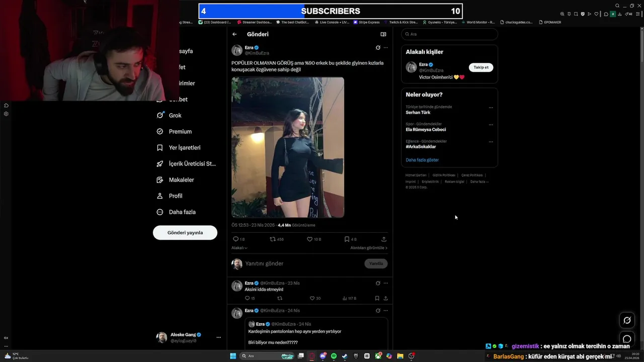Open Stripe Express bookmark
This screenshot has height=362, width=644.
click(366, 22)
